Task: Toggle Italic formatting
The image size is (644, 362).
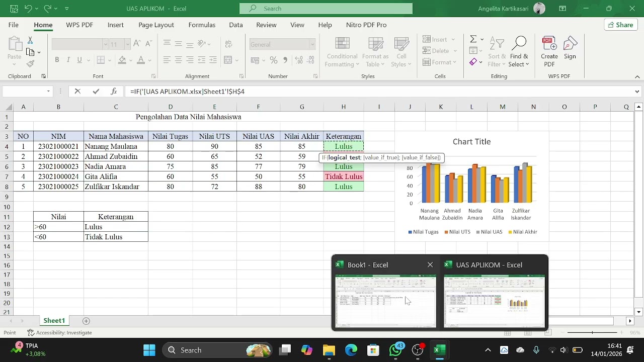Action: 68,60
